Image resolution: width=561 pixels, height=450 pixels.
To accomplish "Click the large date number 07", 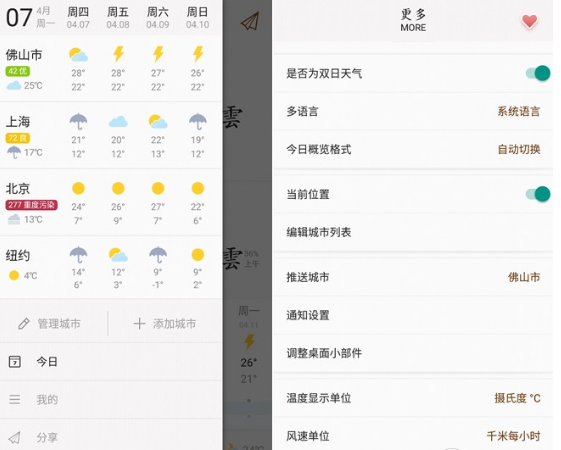I will (x=19, y=18).
